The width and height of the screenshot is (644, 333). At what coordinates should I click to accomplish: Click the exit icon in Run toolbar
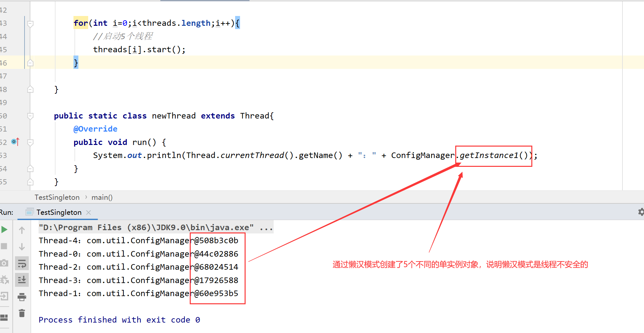pyautogui.click(x=4, y=296)
